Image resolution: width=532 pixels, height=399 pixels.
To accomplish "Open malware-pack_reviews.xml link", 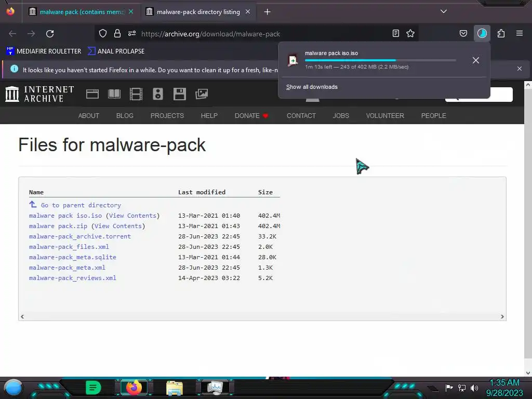I will [x=73, y=278].
